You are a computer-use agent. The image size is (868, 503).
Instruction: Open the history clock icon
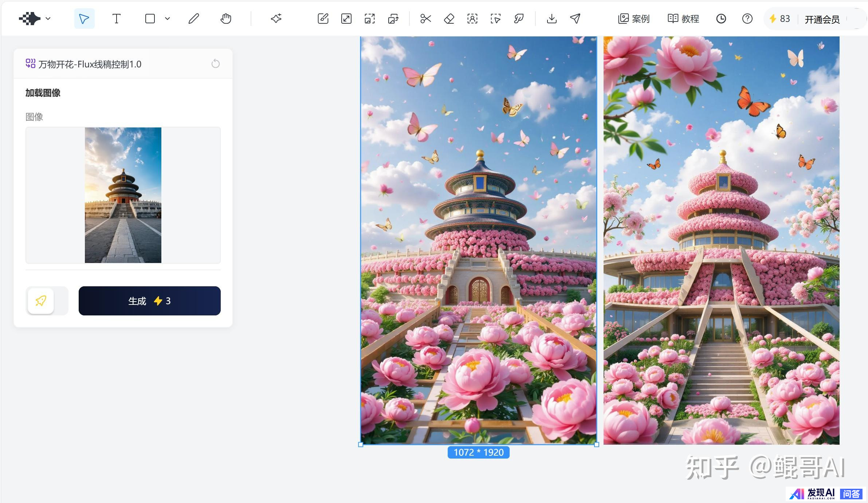[x=721, y=19]
